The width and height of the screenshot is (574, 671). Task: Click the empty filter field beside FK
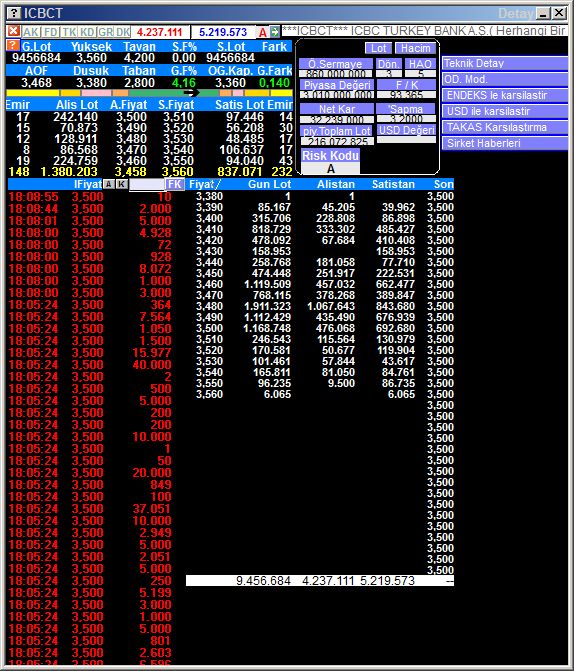[147, 185]
